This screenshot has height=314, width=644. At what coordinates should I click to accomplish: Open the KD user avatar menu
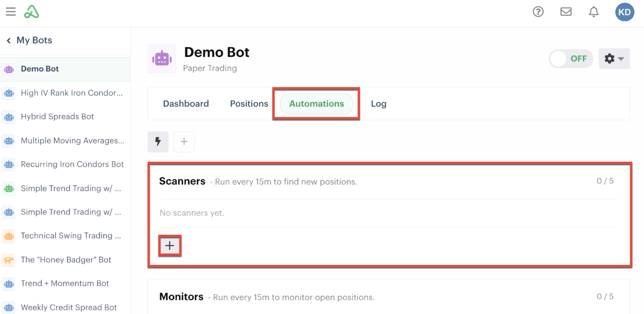(x=624, y=12)
